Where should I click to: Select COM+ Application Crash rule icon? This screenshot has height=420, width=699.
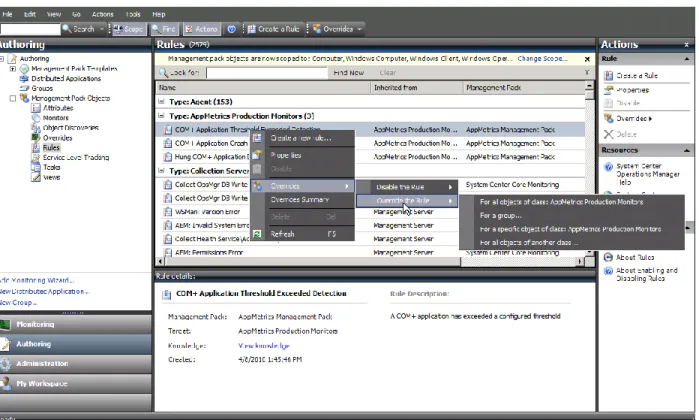click(x=168, y=144)
